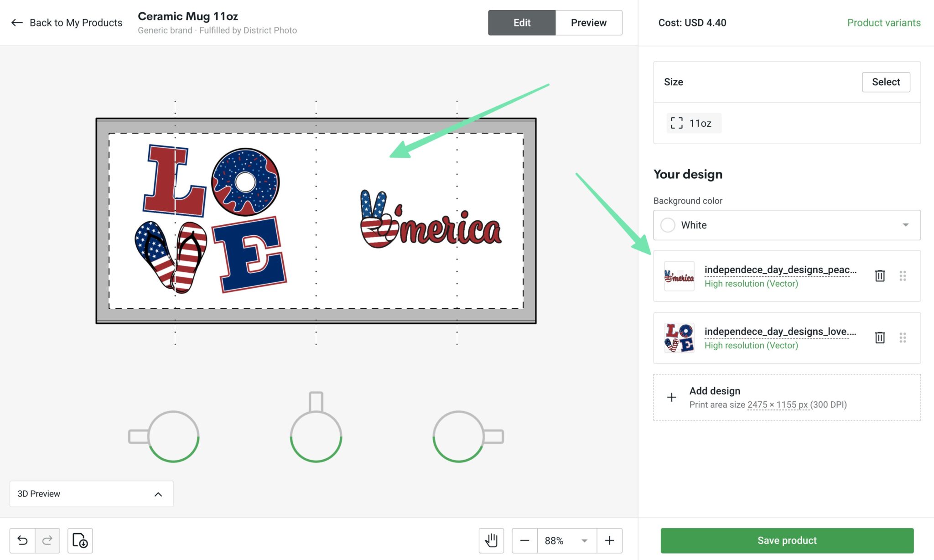Select the 11oz size variant

coord(693,123)
